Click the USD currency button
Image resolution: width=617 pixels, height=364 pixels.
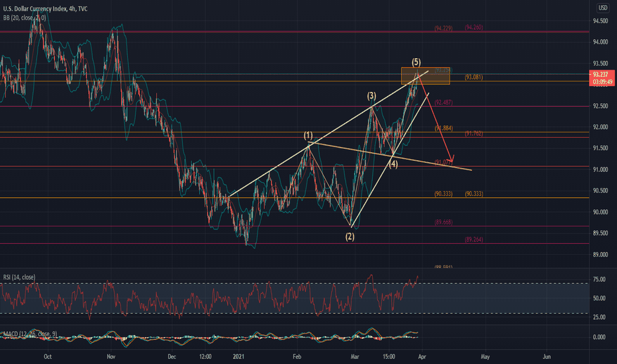click(603, 8)
